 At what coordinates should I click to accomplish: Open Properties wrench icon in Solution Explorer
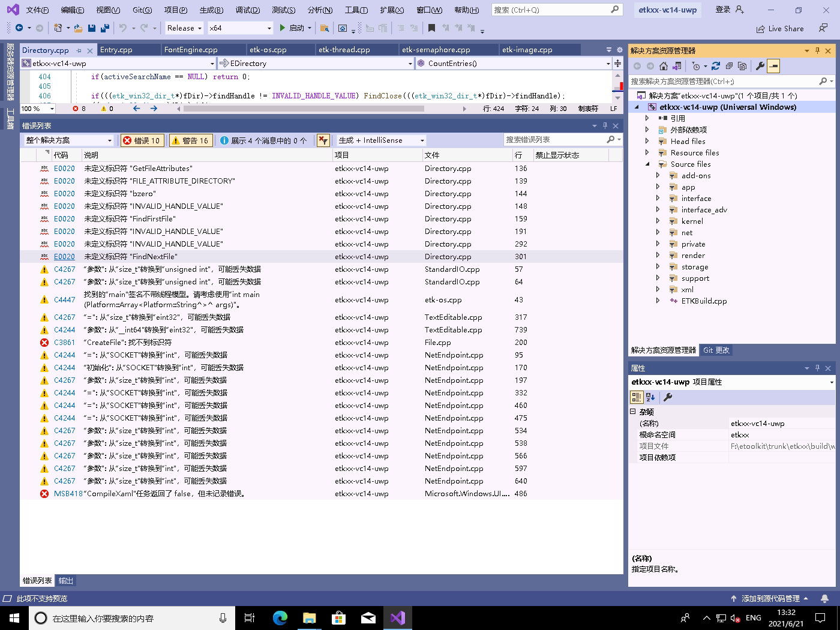click(760, 66)
